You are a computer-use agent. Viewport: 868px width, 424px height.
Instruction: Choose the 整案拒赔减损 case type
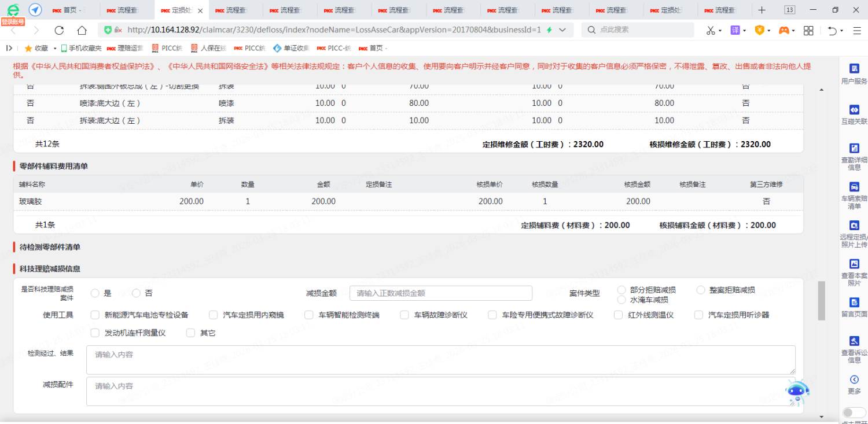click(701, 290)
